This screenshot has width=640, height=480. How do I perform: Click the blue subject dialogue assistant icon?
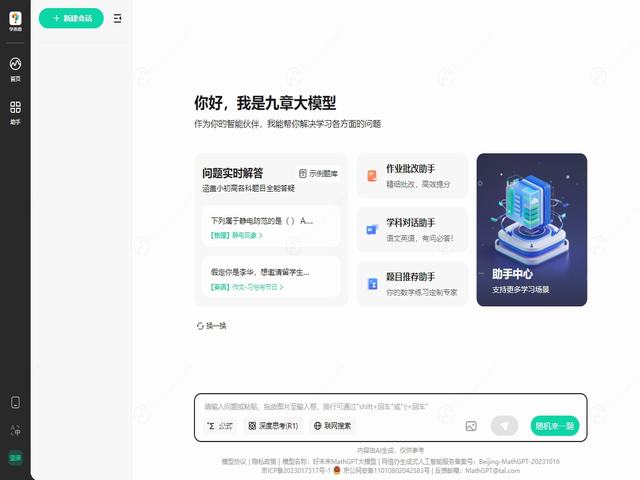[x=372, y=230]
